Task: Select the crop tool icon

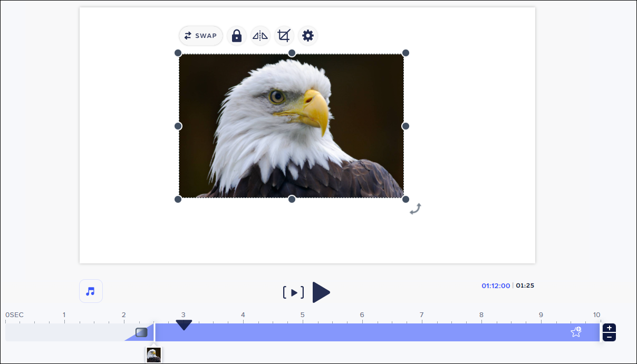Action: pyautogui.click(x=284, y=36)
